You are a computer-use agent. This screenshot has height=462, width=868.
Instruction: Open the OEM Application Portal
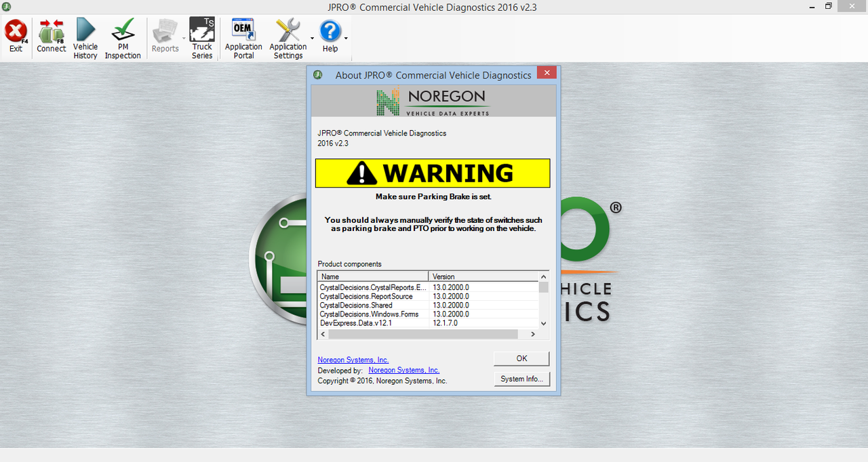(243, 39)
